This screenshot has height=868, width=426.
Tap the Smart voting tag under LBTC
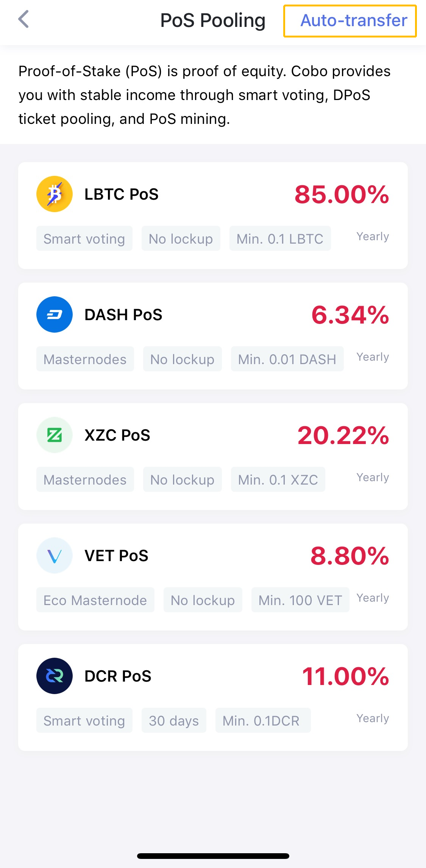click(84, 239)
